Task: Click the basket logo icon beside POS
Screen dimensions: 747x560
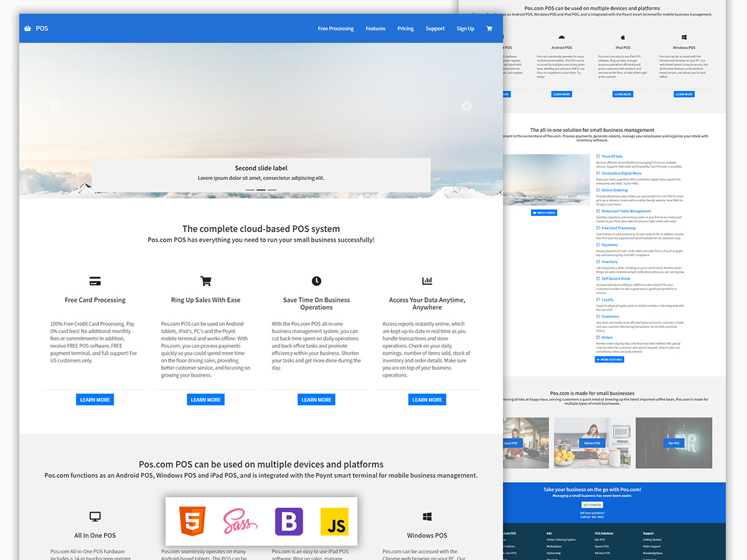Action: pos(27,29)
